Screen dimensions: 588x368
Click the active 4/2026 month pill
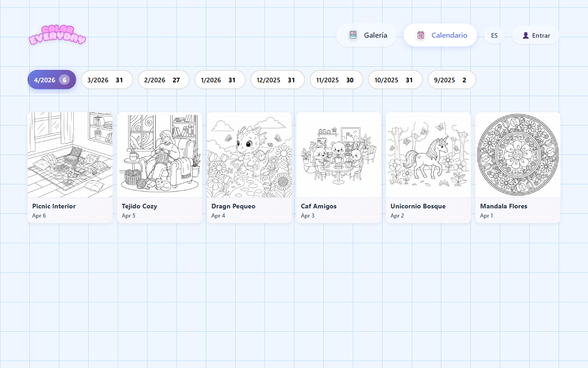pos(51,80)
